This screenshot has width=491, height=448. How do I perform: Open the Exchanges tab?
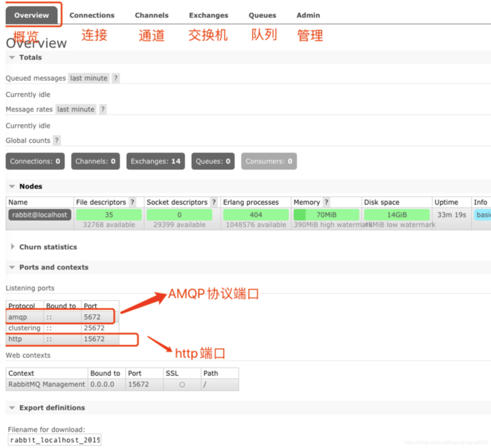coord(209,15)
